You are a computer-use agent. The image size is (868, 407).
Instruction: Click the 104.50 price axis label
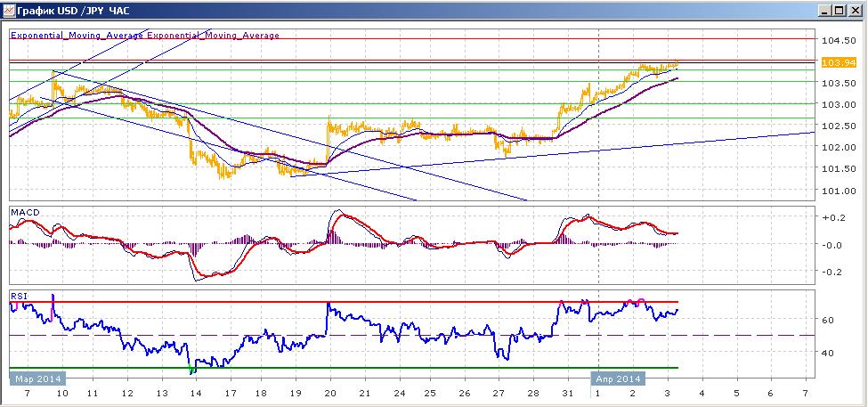(837, 40)
